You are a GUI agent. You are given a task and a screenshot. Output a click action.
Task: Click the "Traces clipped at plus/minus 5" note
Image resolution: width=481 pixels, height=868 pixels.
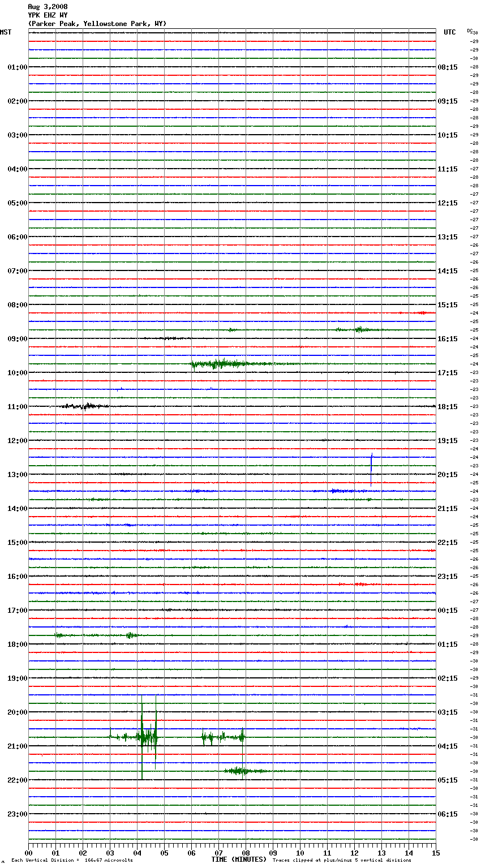[342, 860]
